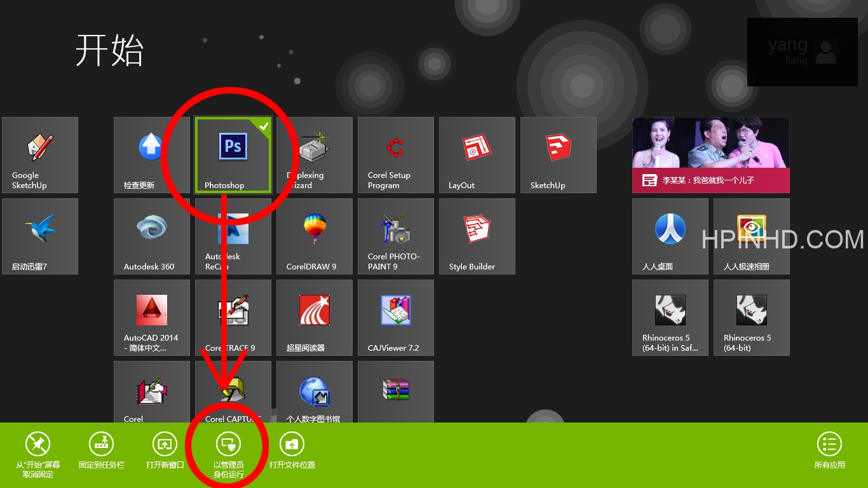Launch the Autodesk 360 tile
Image resolution: width=868 pixels, height=488 pixels.
point(152,236)
